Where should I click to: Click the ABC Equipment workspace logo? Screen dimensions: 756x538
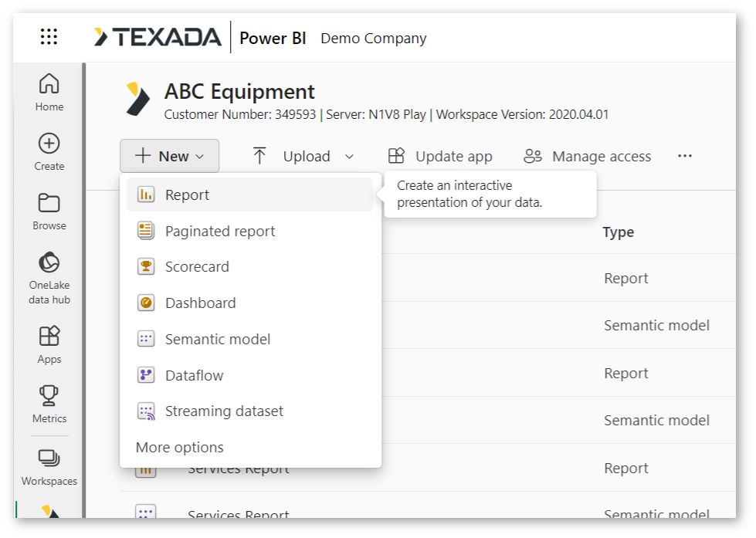coord(138,99)
